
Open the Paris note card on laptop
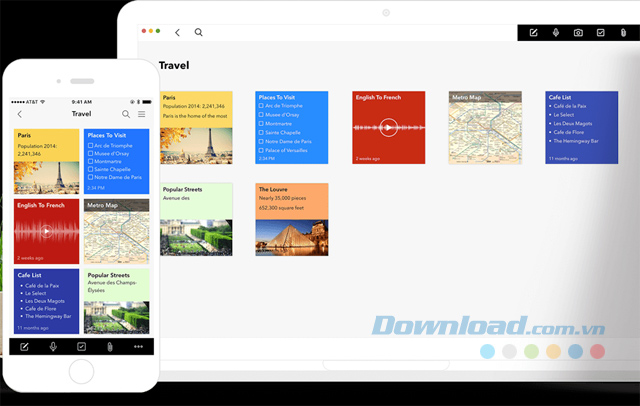point(196,127)
